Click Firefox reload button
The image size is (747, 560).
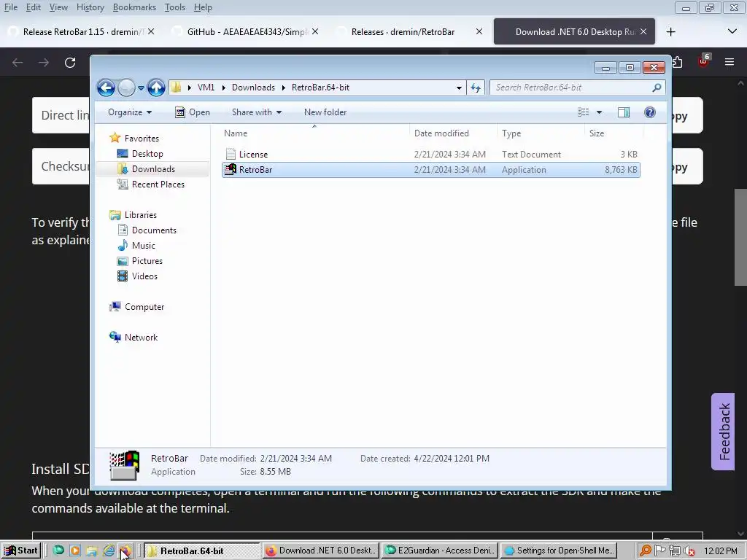coord(70,63)
